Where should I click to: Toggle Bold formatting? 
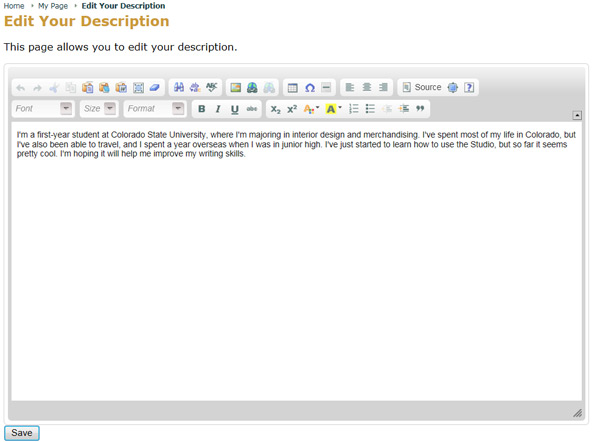202,109
